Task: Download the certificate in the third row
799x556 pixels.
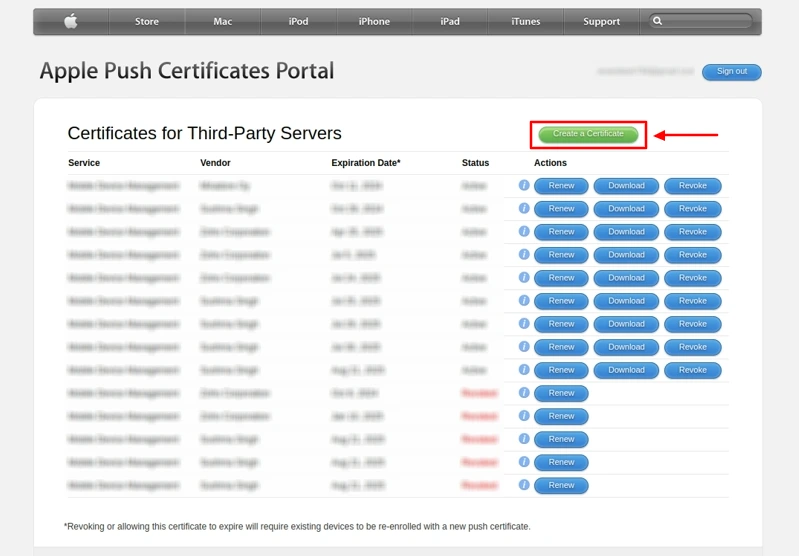Action: click(x=626, y=232)
